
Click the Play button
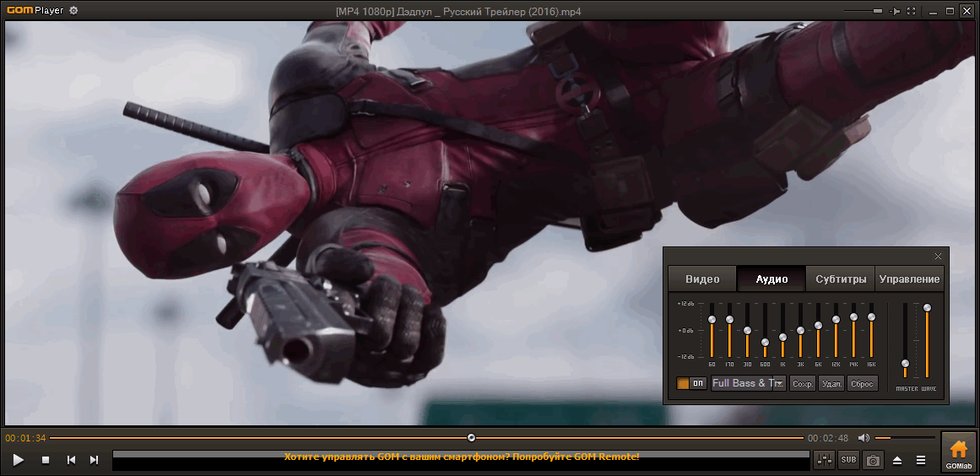(19, 460)
